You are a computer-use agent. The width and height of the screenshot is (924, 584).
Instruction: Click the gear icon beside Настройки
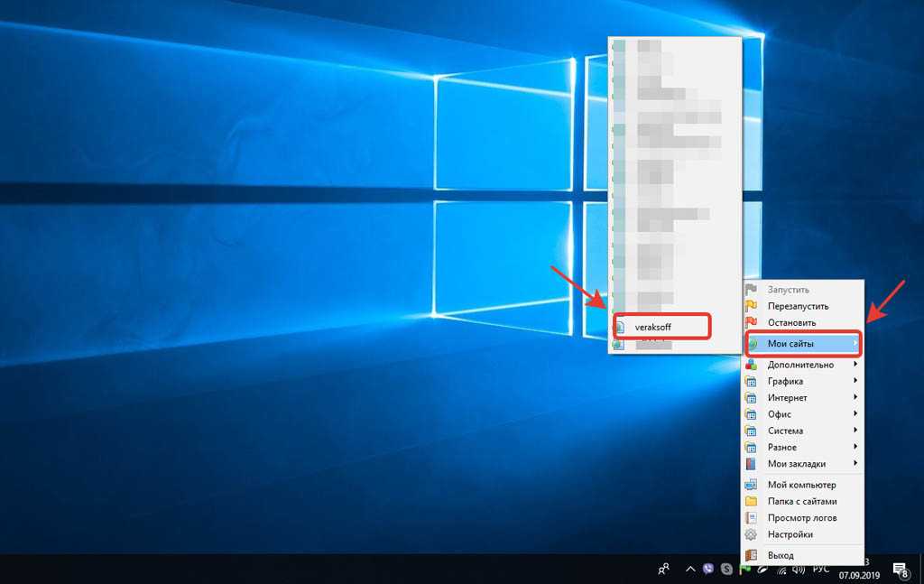coord(751,534)
